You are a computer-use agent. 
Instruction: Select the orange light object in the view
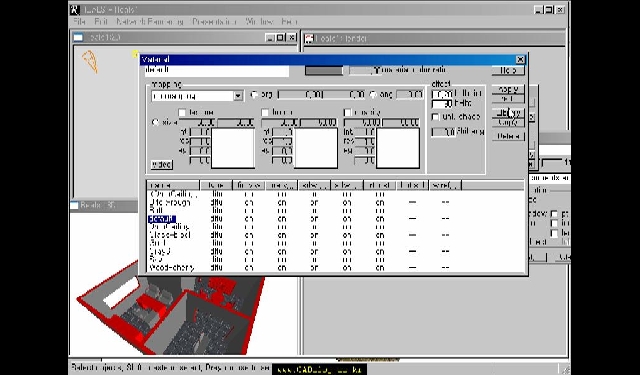pos(90,61)
